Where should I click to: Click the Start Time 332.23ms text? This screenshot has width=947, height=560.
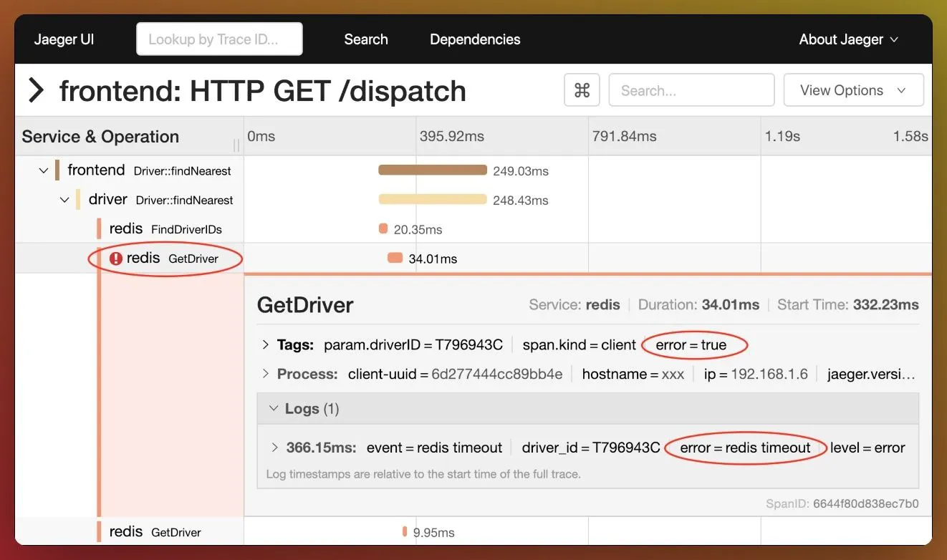[x=848, y=305]
